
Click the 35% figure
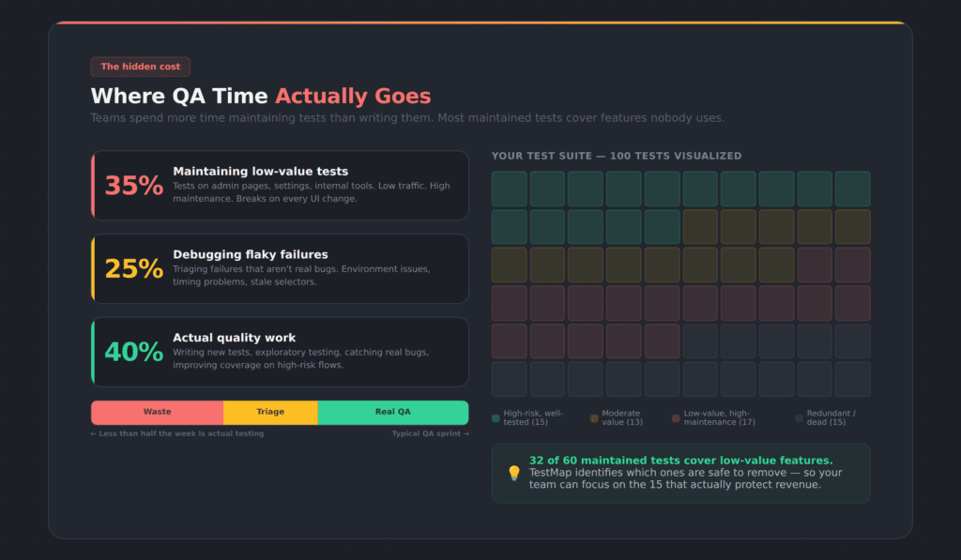click(x=133, y=186)
